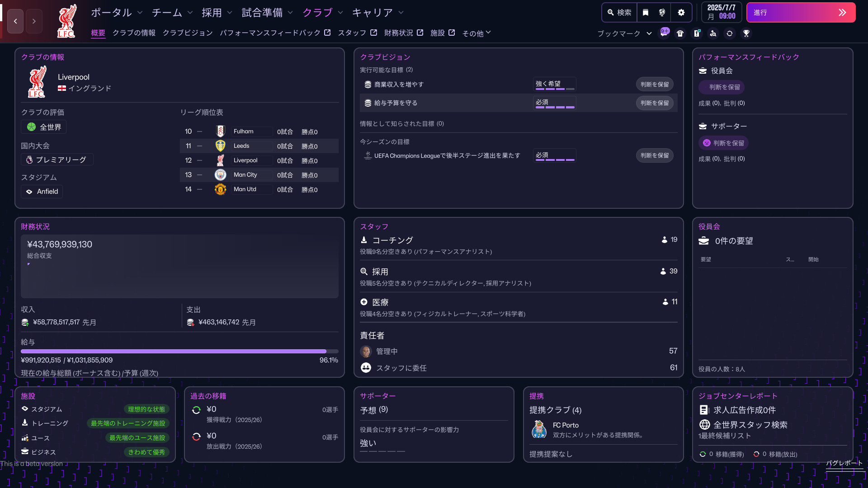The width and height of the screenshot is (868, 488).
Task: Open the 検索 search box
Action: coord(619,13)
